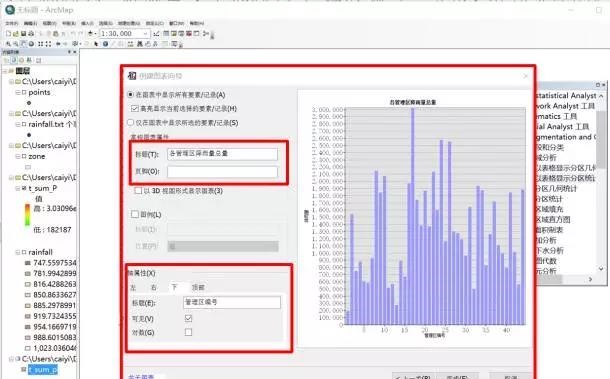Select radio for showing all features in graph

point(131,95)
